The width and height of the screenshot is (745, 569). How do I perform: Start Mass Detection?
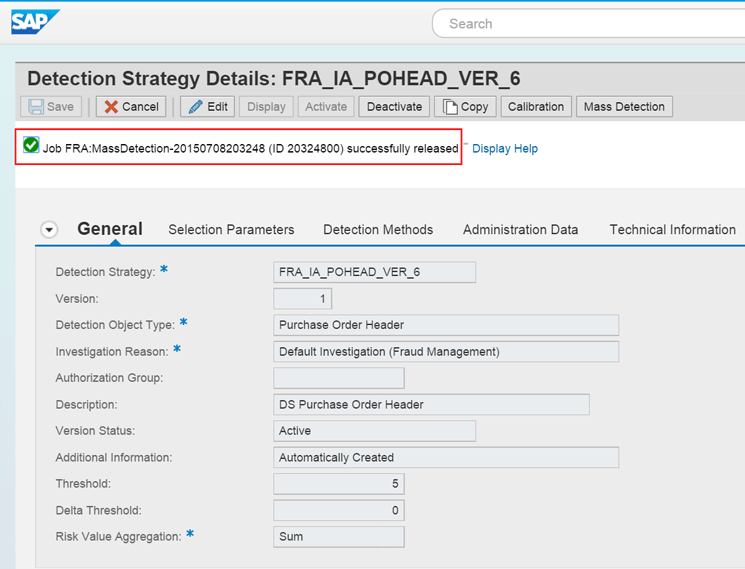624,106
